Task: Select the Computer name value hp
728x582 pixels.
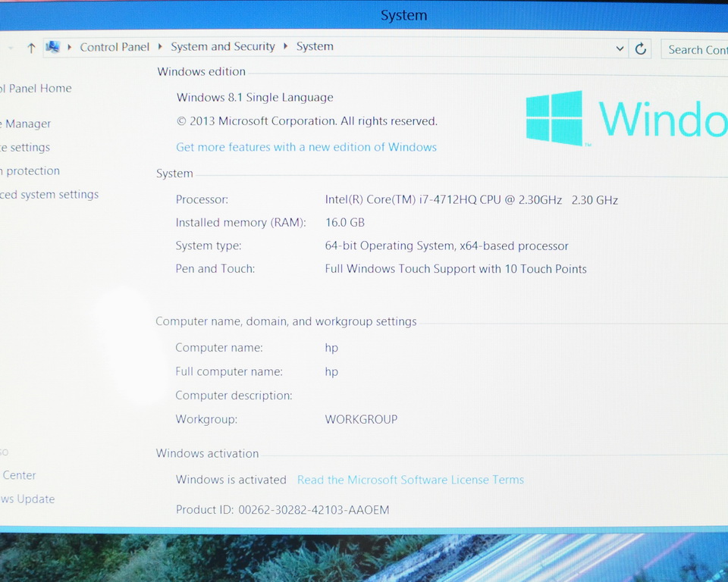Action: [331, 348]
